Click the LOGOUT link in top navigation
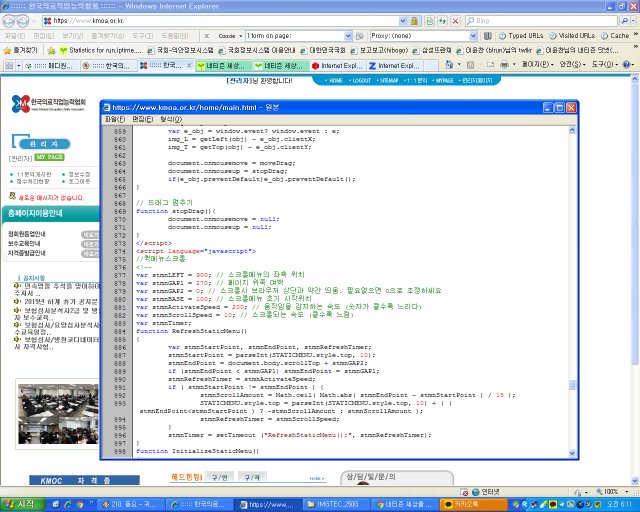This screenshot has width=640, height=512. 360,80
